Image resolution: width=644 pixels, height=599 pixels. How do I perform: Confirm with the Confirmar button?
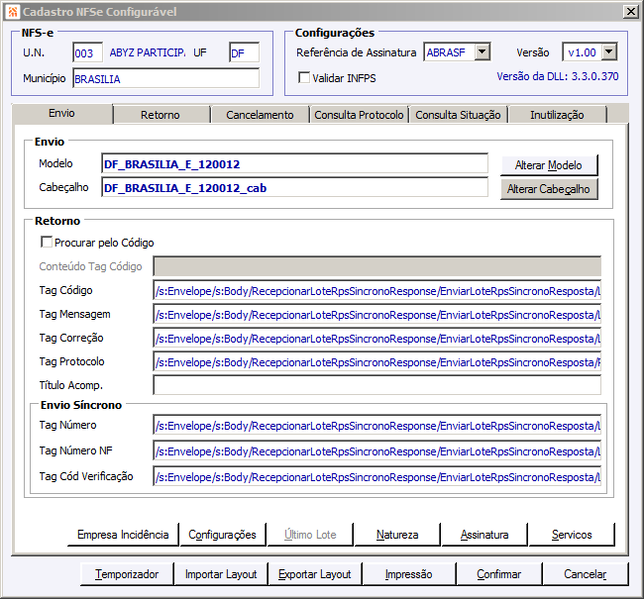tap(499, 574)
